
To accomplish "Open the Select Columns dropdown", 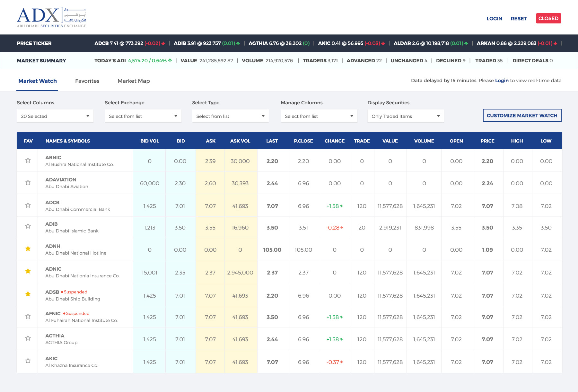I will tap(55, 116).
